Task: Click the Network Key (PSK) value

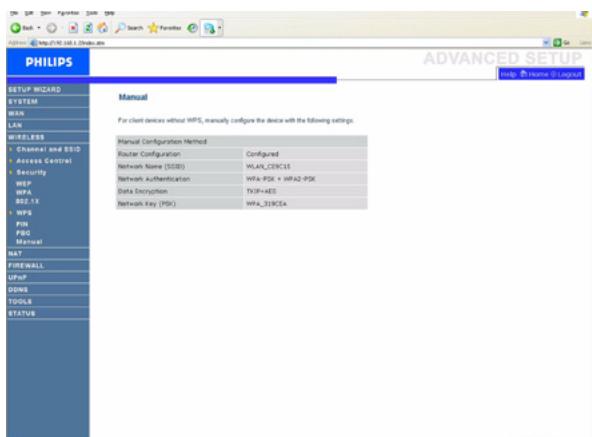Action: [x=266, y=204]
